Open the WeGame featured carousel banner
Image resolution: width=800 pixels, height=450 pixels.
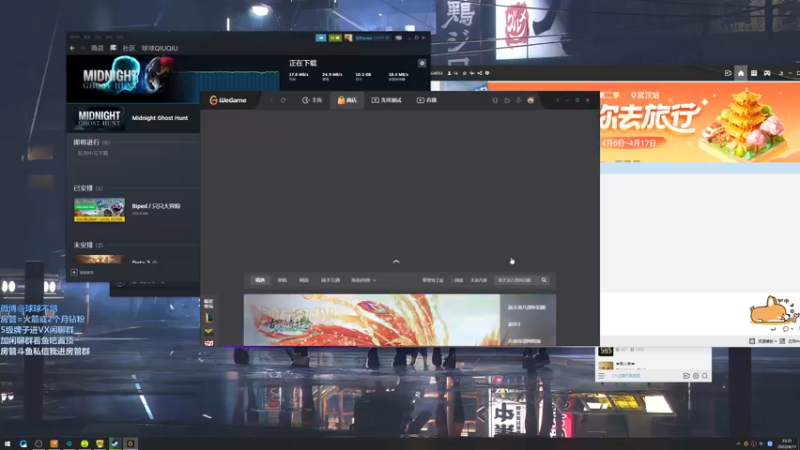pyautogui.click(x=371, y=320)
